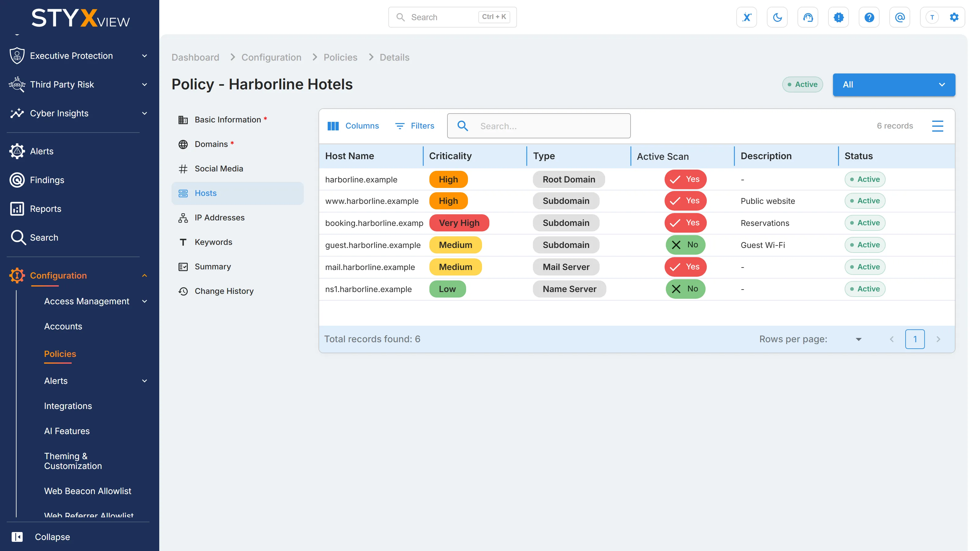The height and width of the screenshot is (551, 980).
Task: Click the Domains globe icon
Action: click(x=183, y=144)
